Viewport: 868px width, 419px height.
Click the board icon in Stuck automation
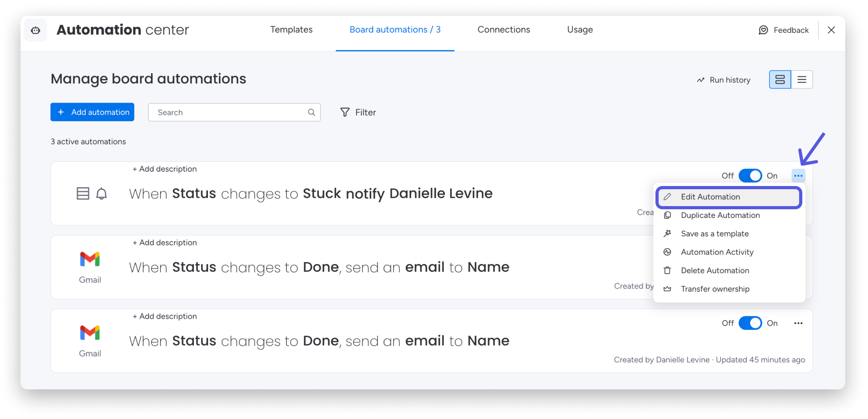click(x=83, y=194)
